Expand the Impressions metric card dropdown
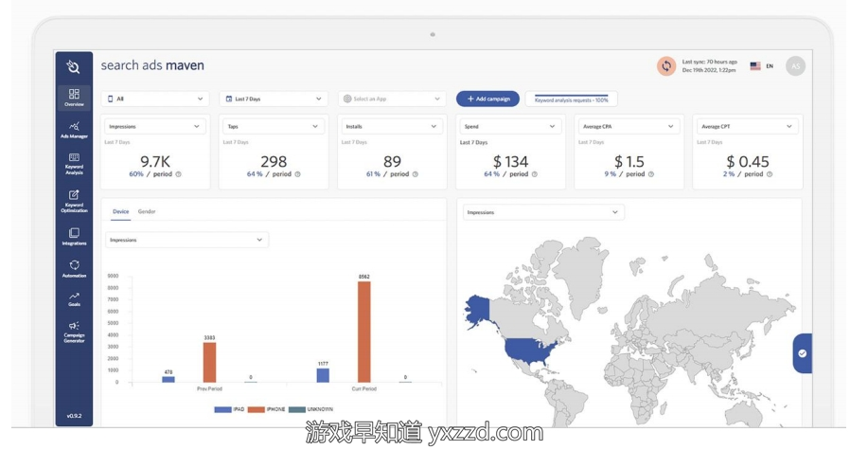The height and width of the screenshot is (450, 868). (x=155, y=126)
